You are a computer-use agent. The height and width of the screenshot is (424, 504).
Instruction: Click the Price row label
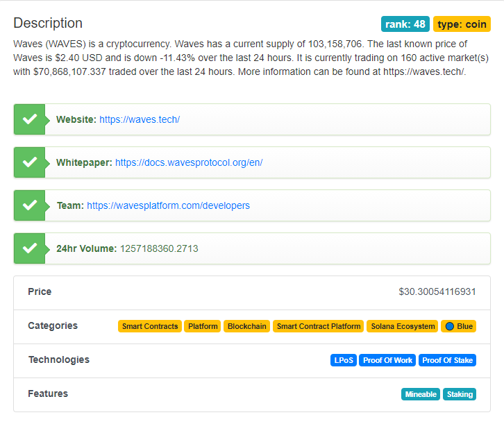(40, 291)
